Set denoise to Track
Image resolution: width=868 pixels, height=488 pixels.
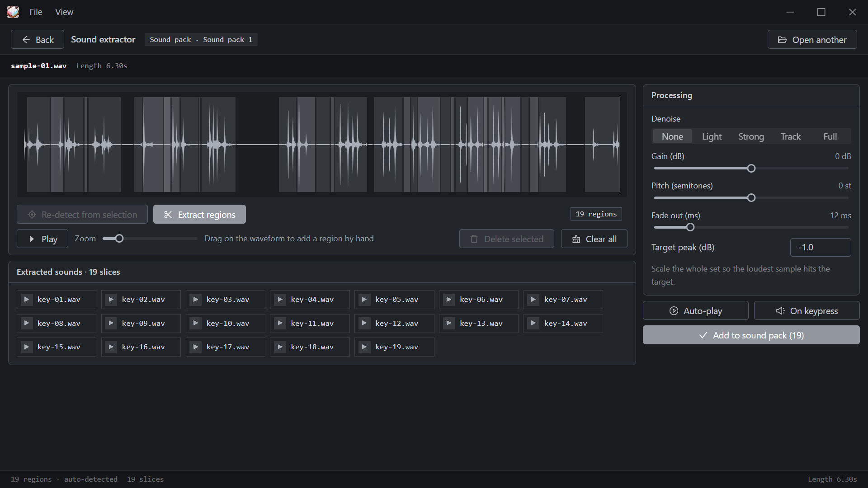coord(790,136)
